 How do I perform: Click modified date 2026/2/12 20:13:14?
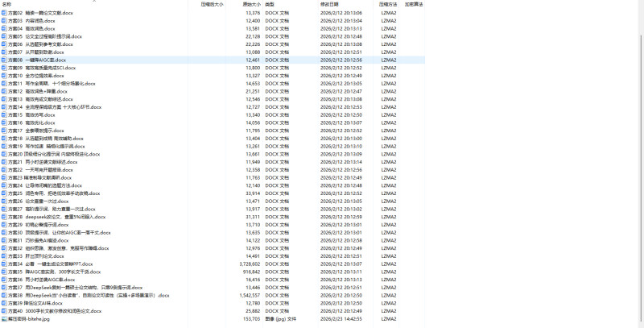[341, 162]
